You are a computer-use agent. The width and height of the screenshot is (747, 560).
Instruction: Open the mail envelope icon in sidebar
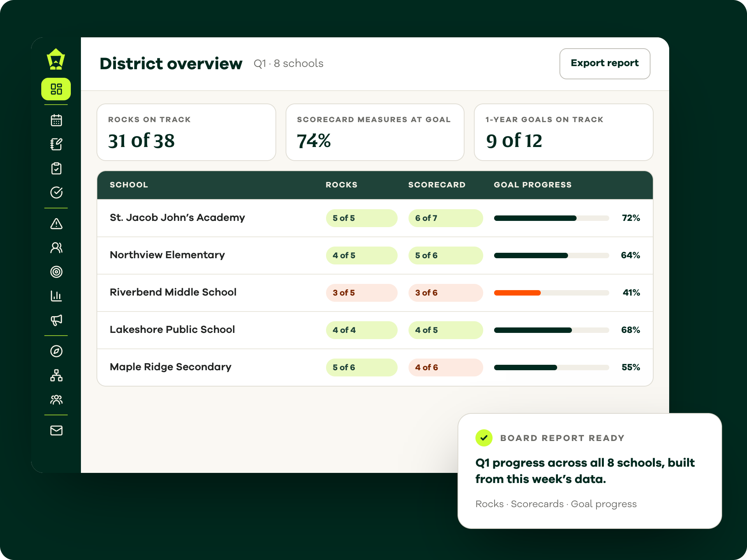pos(56,430)
